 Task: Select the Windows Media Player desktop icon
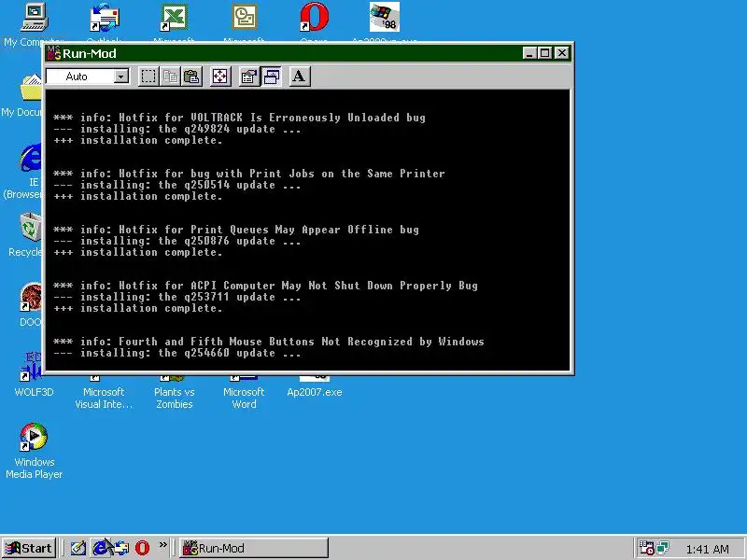pyautogui.click(x=34, y=437)
